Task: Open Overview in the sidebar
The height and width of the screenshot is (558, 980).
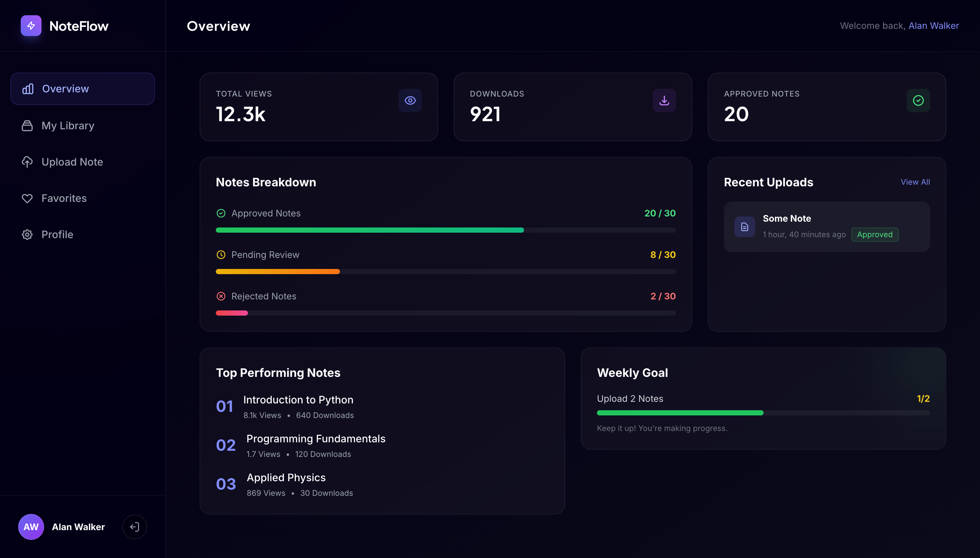Action: pyautogui.click(x=82, y=89)
